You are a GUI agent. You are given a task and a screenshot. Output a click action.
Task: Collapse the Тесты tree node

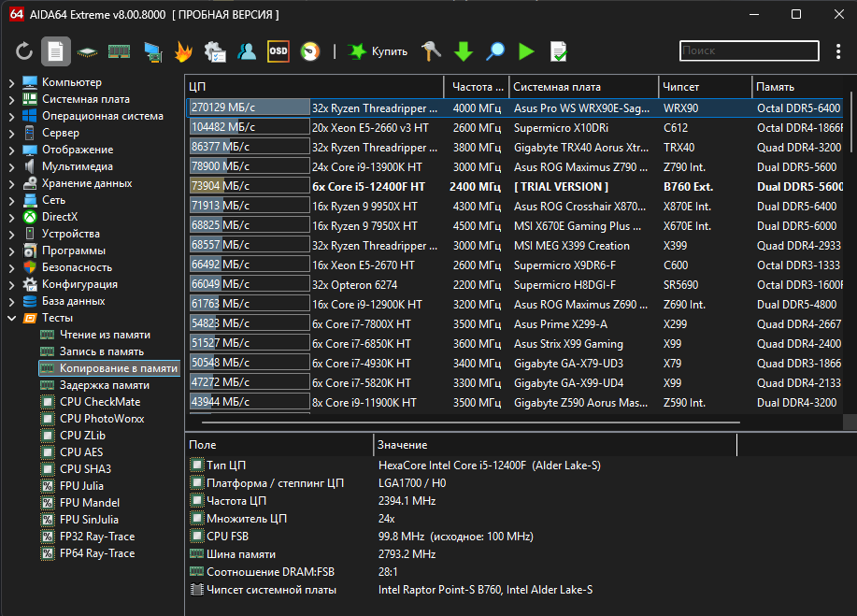[11, 318]
